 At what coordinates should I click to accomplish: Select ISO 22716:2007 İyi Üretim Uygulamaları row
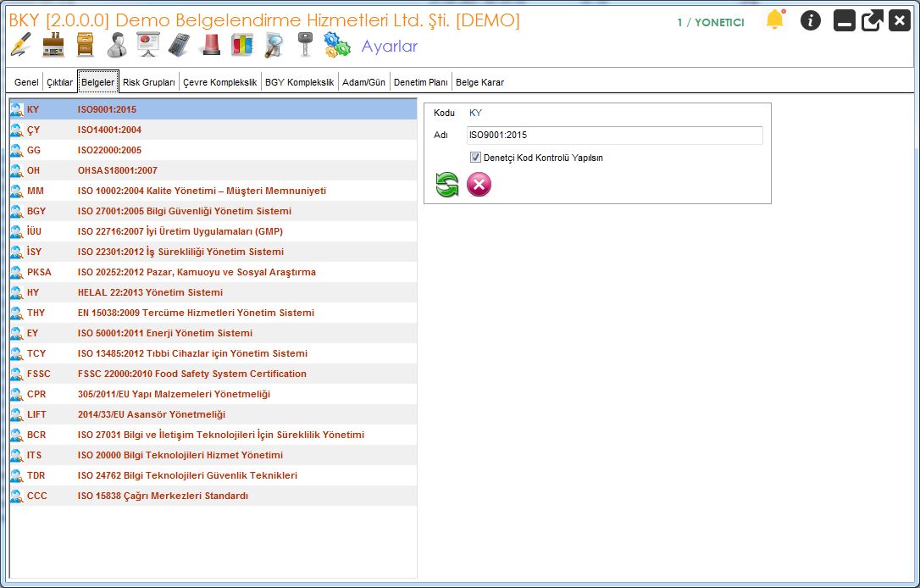click(213, 232)
